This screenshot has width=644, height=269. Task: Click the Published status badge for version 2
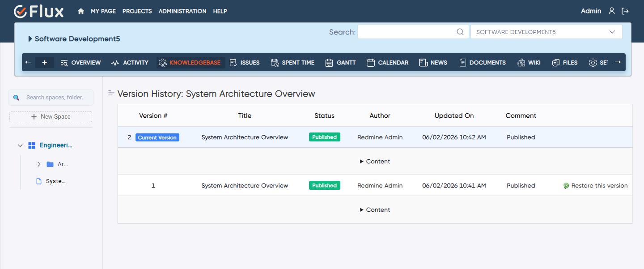[325, 137]
